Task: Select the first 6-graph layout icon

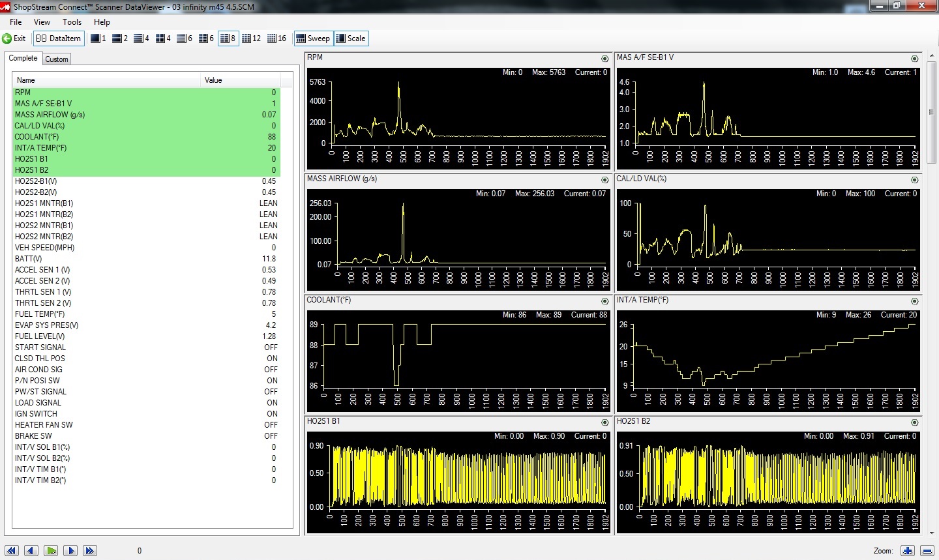Action: pyautogui.click(x=185, y=38)
